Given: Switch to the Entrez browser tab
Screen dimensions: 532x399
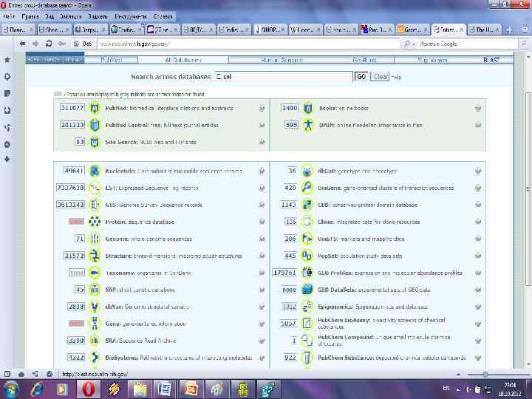Looking at the screenshot, I should pyautogui.click(x=449, y=30).
